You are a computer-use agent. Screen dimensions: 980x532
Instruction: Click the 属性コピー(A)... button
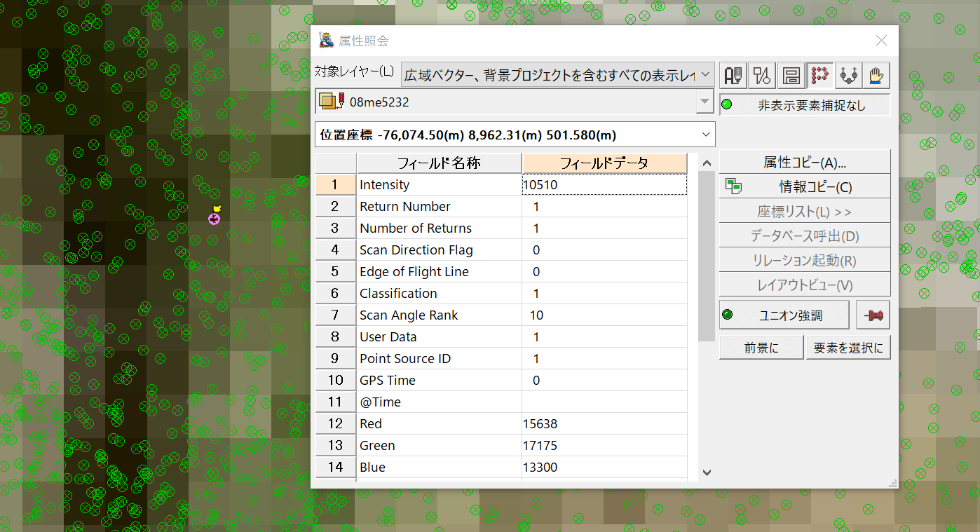tap(805, 162)
